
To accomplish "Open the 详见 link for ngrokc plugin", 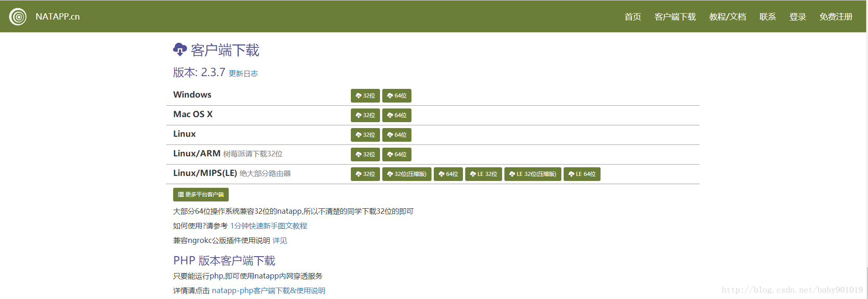I will pos(279,240).
